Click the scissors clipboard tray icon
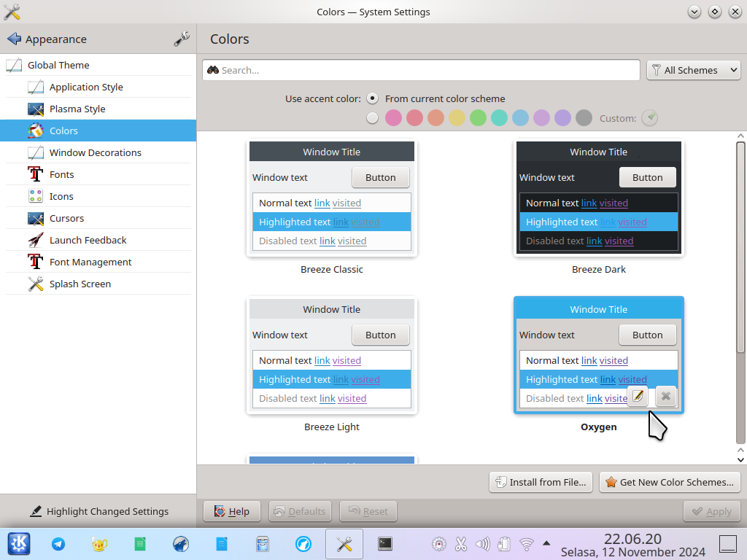This screenshot has width=747, height=560. tap(461, 544)
